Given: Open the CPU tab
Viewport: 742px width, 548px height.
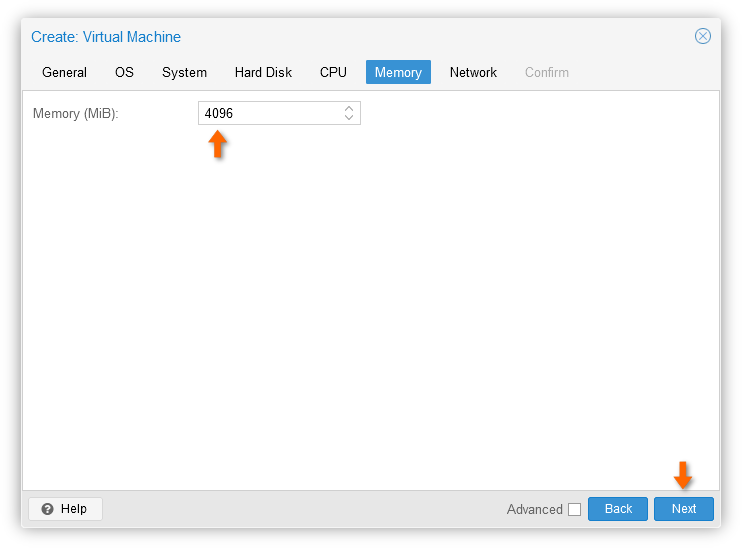Looking at the screenshot, I should click(333, 72).
